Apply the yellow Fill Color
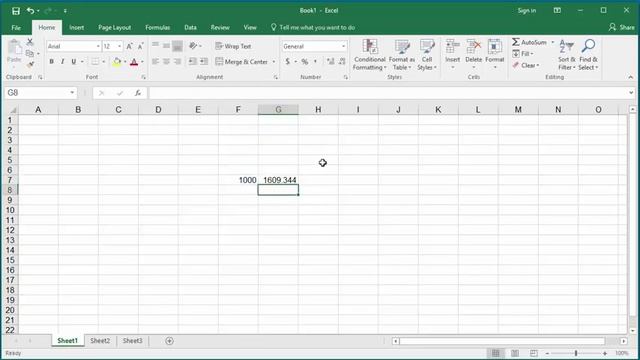This screenshot has height=360, width=640. (x=117, y=62)
